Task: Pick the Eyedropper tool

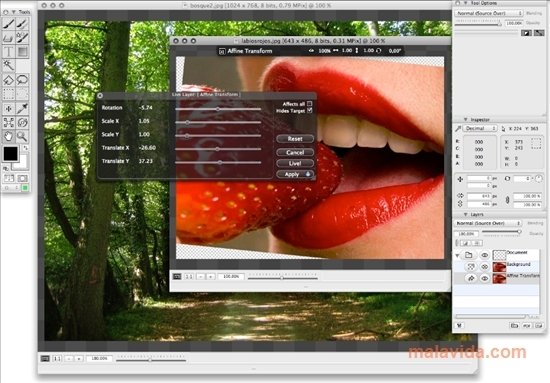Action: click(22, 108)
